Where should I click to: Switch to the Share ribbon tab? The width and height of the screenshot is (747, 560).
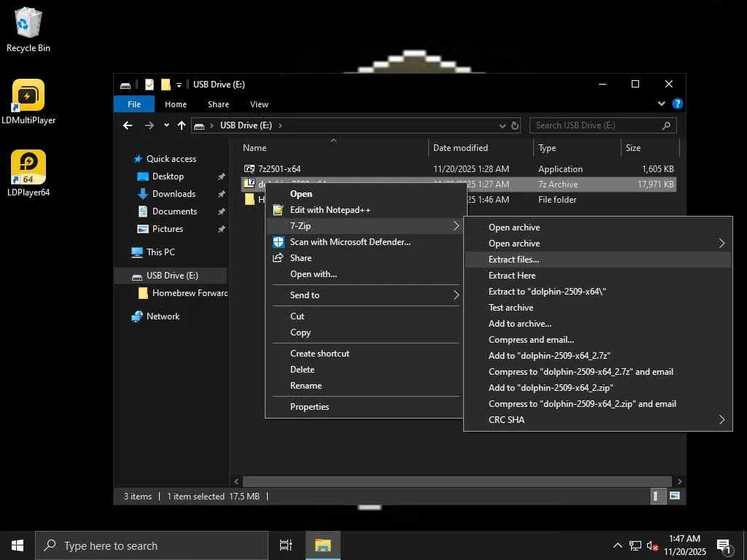click(x=218, y=104)
